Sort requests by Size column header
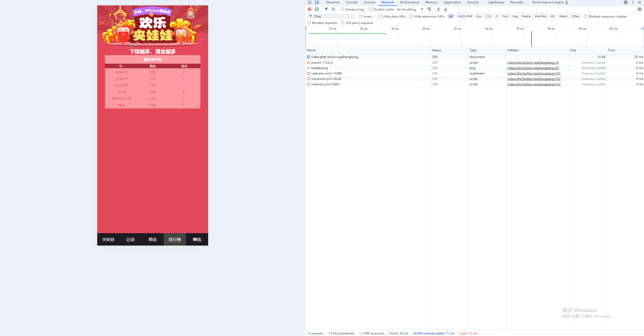644x336 pixels. (x=587, y=50)
